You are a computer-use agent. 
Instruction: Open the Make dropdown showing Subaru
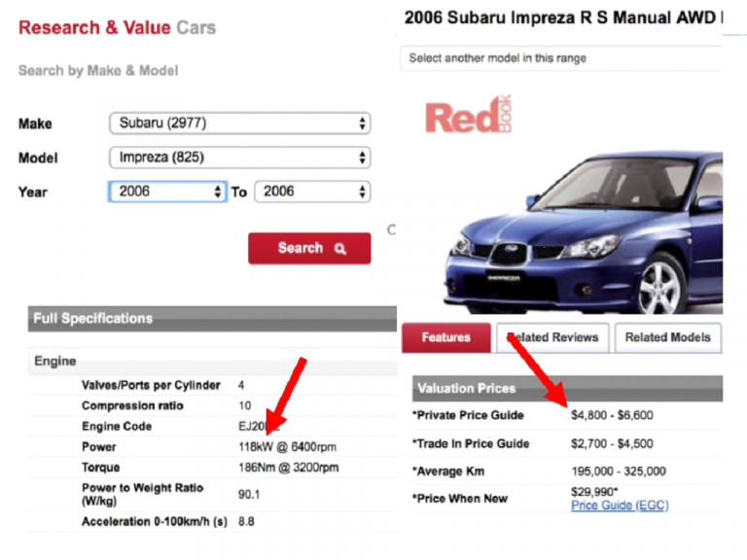tap(239, 123)
